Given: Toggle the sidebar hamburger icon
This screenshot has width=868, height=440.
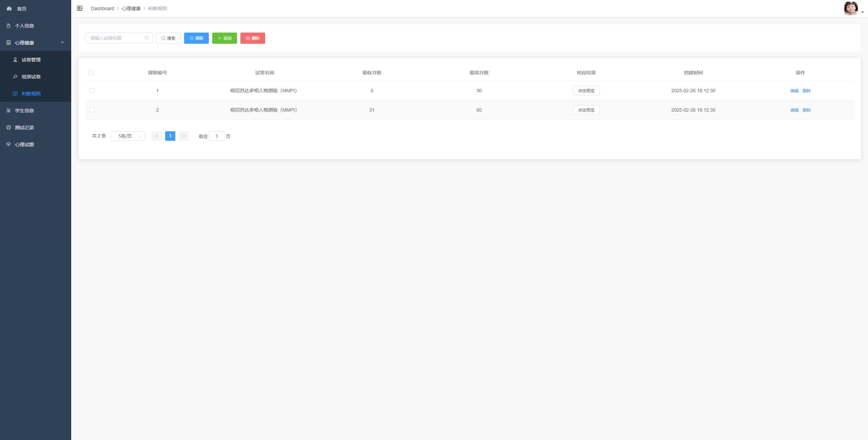Looking at the screenshot, I should tap(80, 8).
